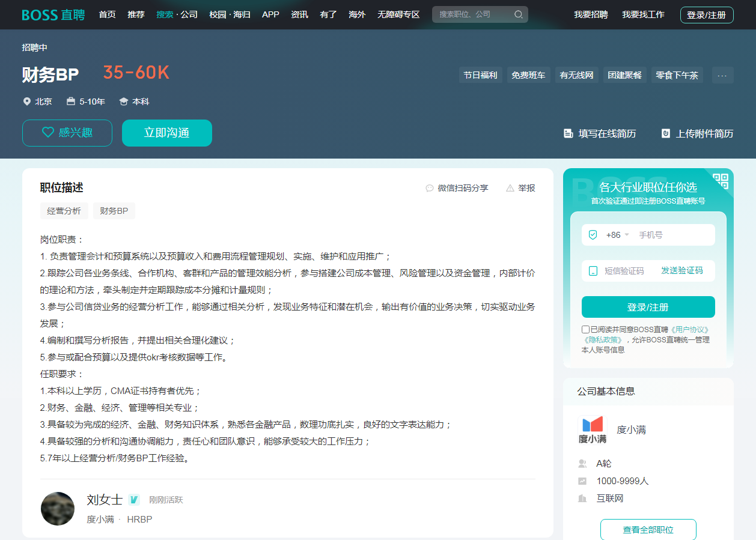This screenshot has width=756, height=540.
Task: Click the 度小满 company logo
Action: 592,429
